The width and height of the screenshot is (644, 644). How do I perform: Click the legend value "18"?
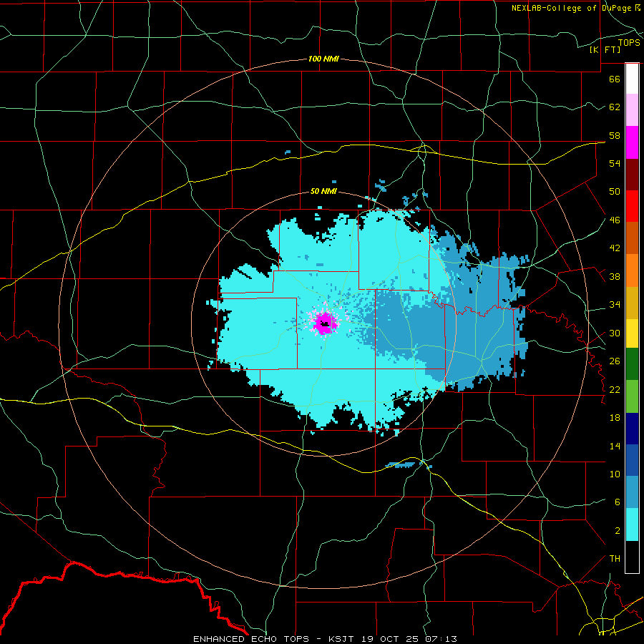(x=615, y=418)
